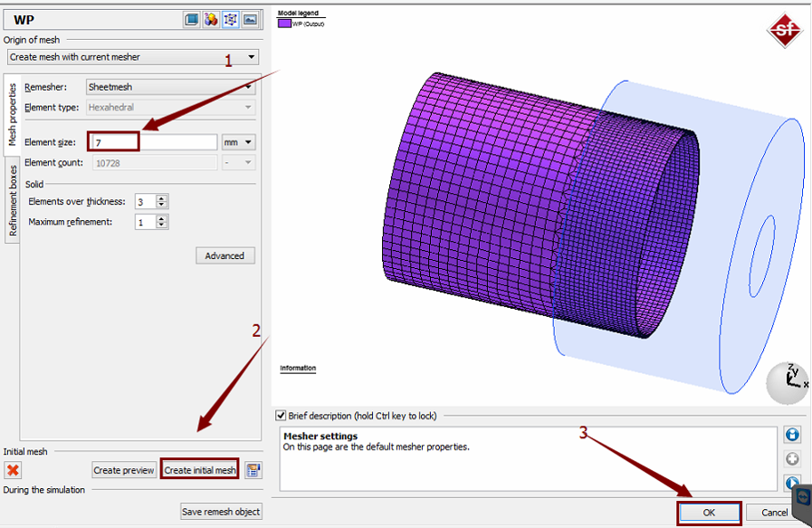Click the Create preview button
Viewport: 812px width, 528px height.
coord(124,470)
